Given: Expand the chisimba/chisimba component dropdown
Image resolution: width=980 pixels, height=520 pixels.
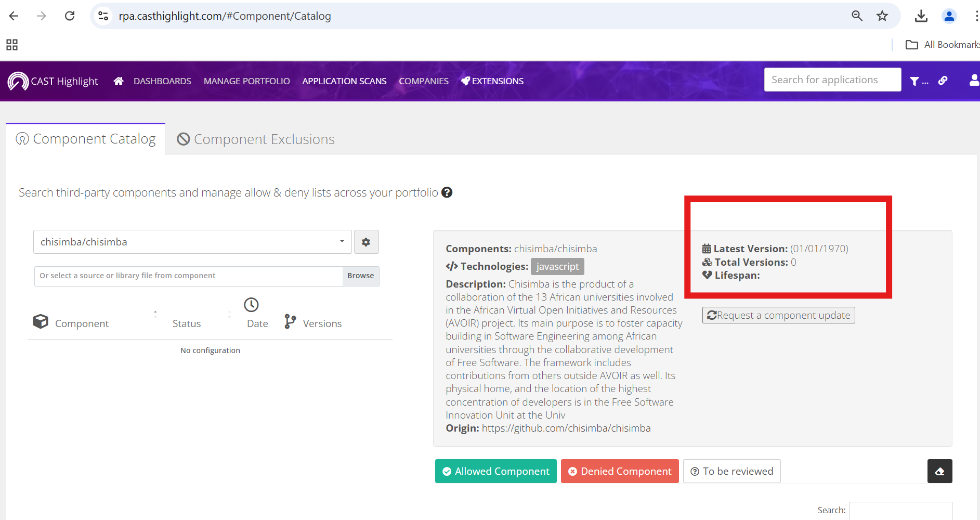Looking at the screenshot, I should 192,242.
